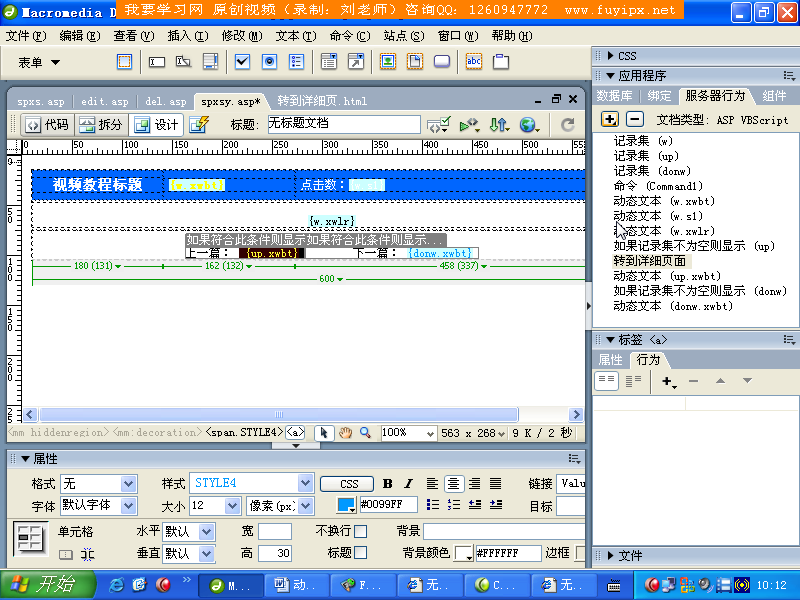The image size is (800, 600).
Task: Open the 文件(F) menu
Action: click(x=26, y=36)
